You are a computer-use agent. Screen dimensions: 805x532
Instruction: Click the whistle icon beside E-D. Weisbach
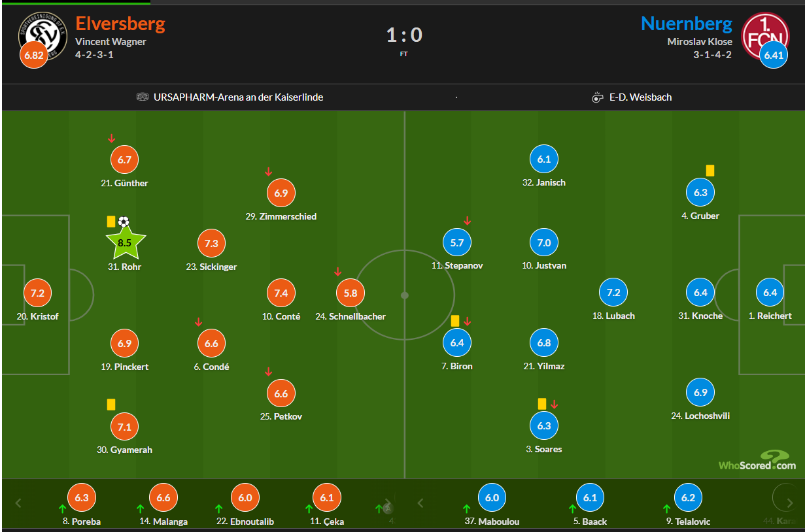pos(597,97)
